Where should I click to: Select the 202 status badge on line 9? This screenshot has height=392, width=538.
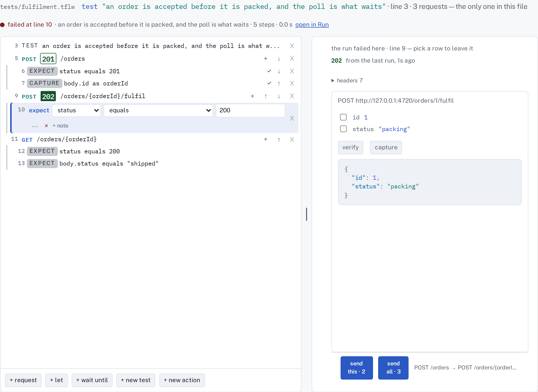click(48, 97)
